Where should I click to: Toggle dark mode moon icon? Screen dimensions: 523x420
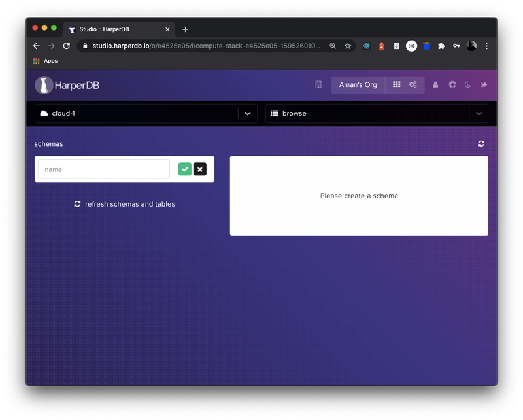(467, 85)
